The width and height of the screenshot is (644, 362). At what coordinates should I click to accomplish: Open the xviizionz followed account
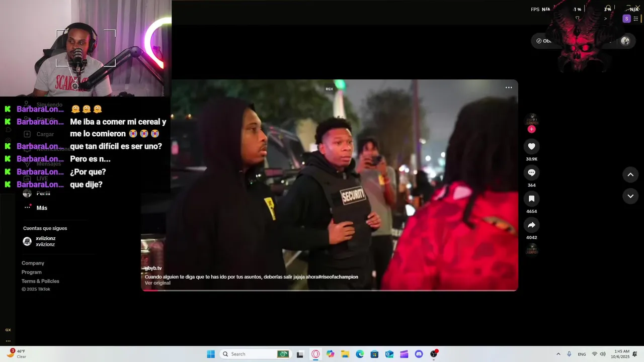(x=39, y=241)
